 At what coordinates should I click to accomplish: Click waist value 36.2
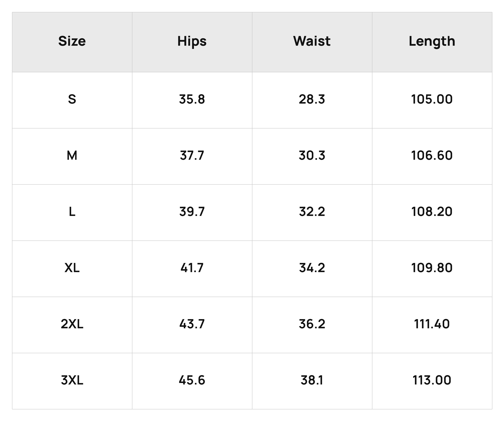[312, 324]
